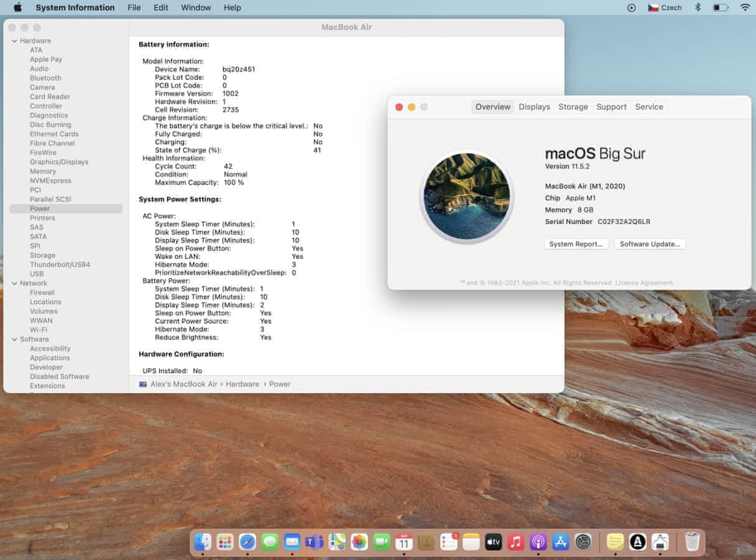
Task: Switch to the Displays tab
Action: [x=534, y=107]
